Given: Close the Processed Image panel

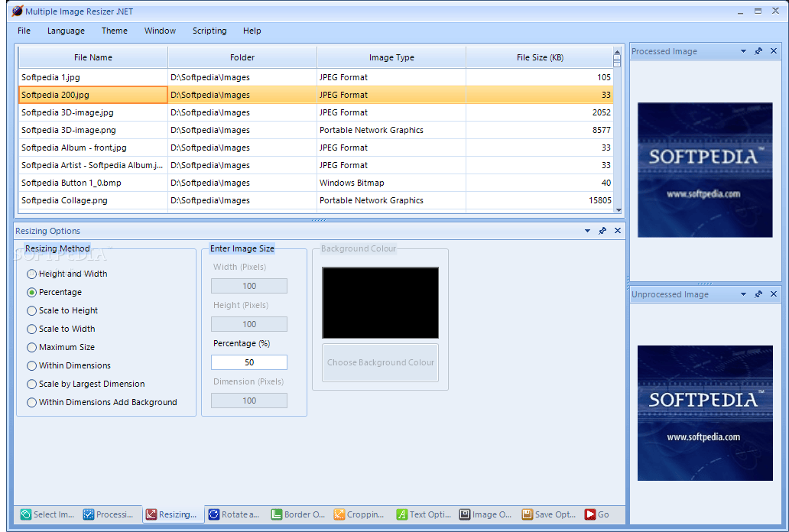Looking at the screenshot, I should (774, 51).
